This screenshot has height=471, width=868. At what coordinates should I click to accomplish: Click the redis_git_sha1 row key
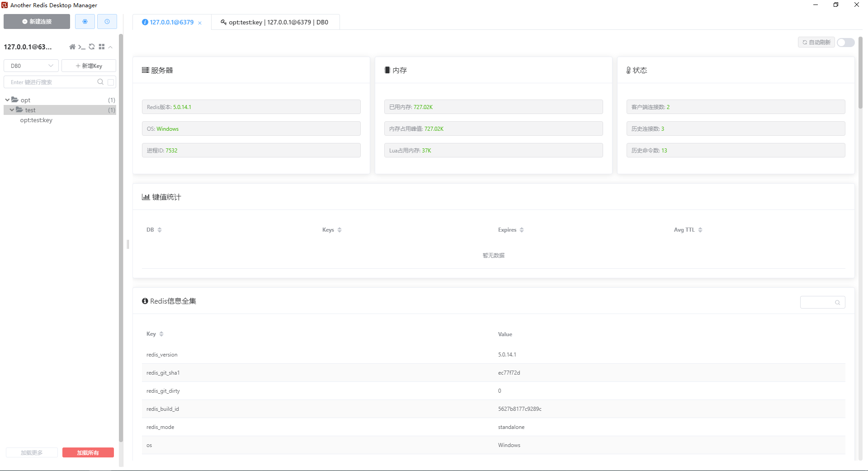tap(163, 373)
